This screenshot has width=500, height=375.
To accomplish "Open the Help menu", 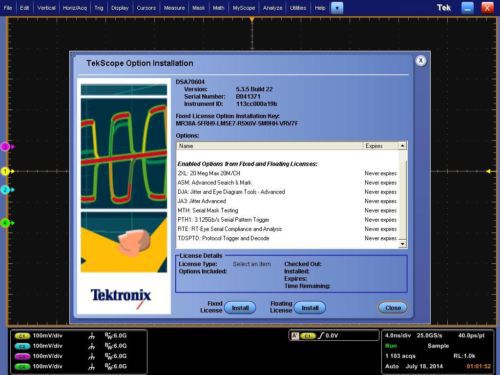I will pos(320,8).
